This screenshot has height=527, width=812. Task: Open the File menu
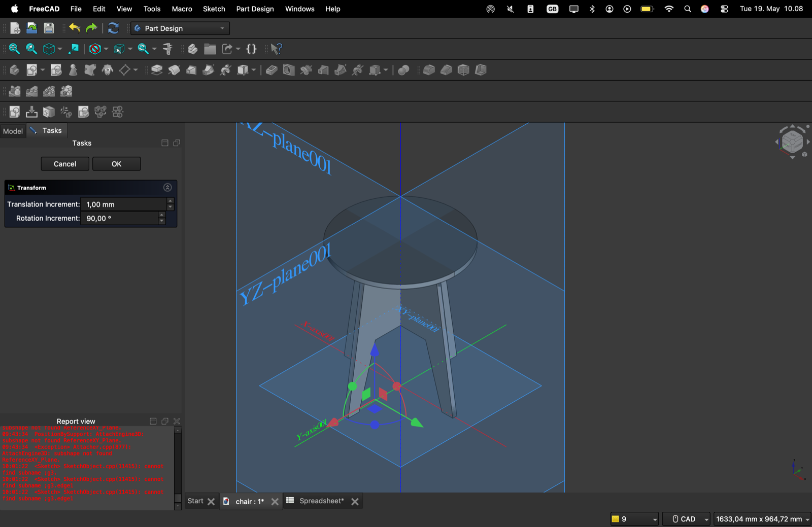point(76,9)
